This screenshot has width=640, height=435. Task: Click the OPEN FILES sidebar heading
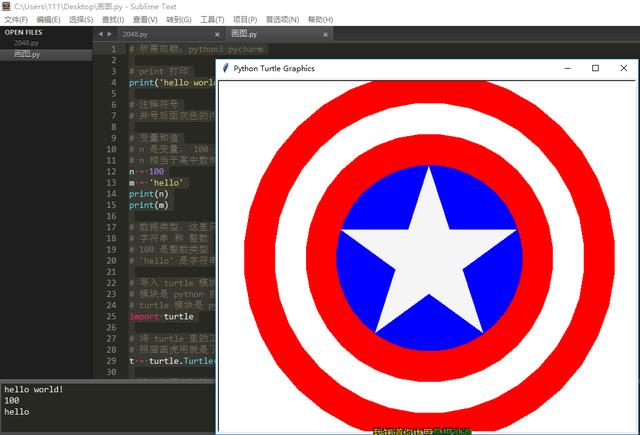pyautogui.click(x=24, y=32)
